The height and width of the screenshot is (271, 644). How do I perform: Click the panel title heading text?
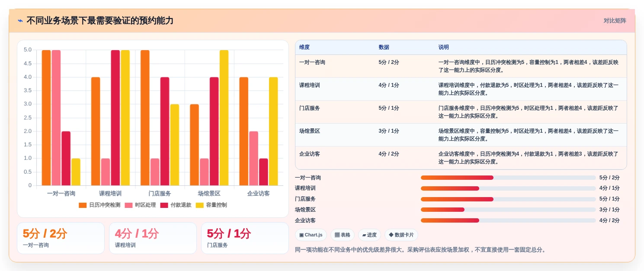100,21
